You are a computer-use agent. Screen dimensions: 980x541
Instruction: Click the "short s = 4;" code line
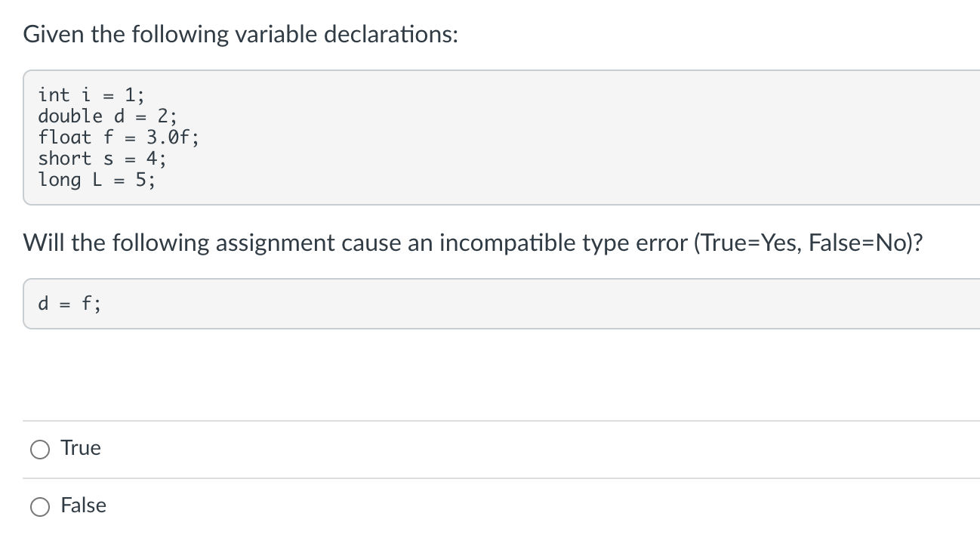[103, 159]
